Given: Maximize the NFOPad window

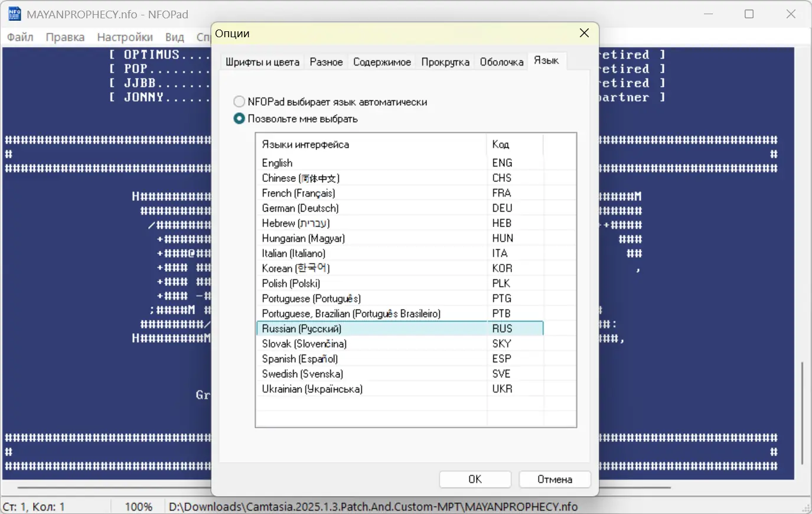Looking at the screenshot, I should (x=749, y=14).
